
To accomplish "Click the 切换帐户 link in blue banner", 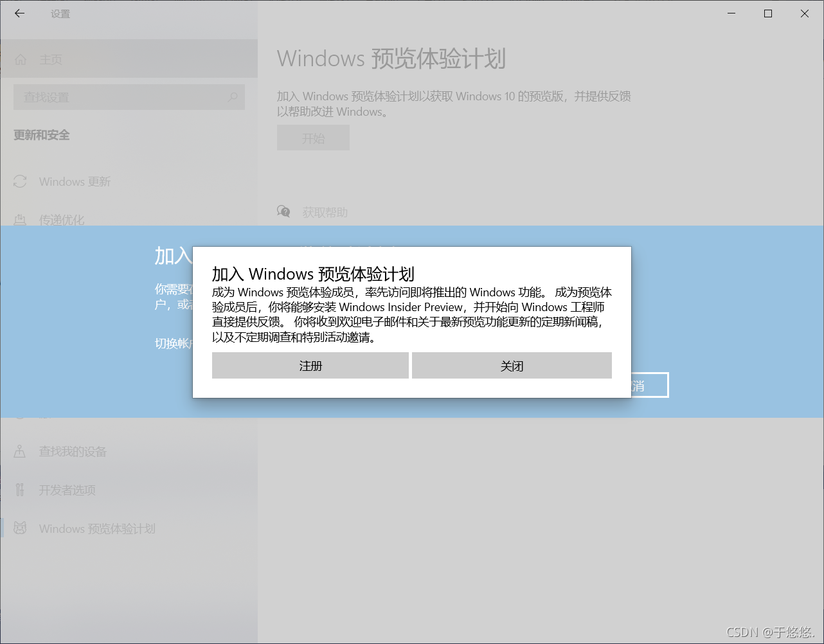I will pos(174,344).
